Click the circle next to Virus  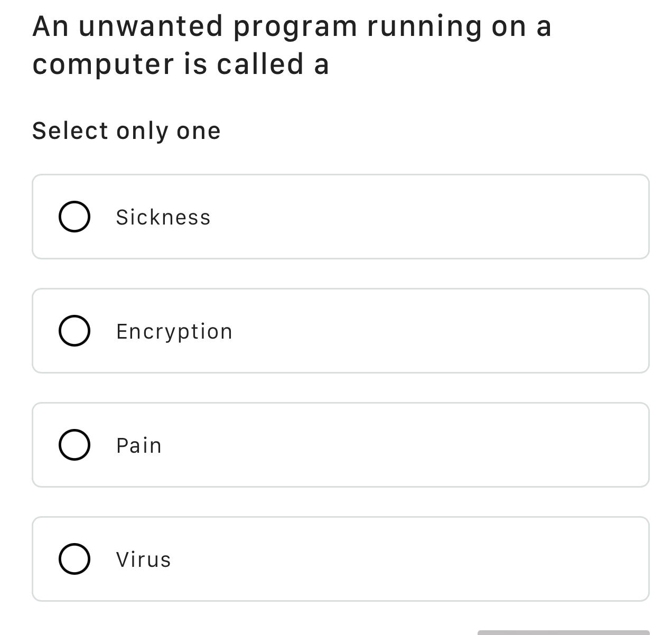tap(74, 558)
